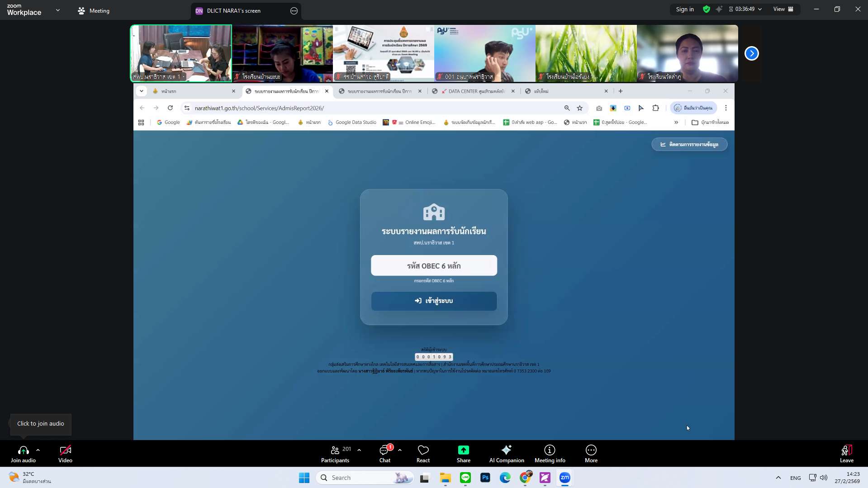Open the Chat panel
This screenshot has height=488, width=868.
pyautogui.click(x=384, y=454)
